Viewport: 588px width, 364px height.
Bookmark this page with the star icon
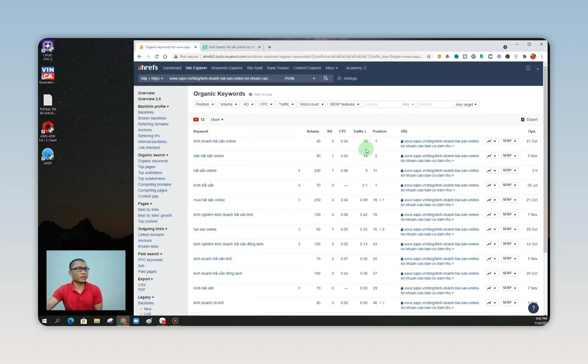tap(428, 56)
